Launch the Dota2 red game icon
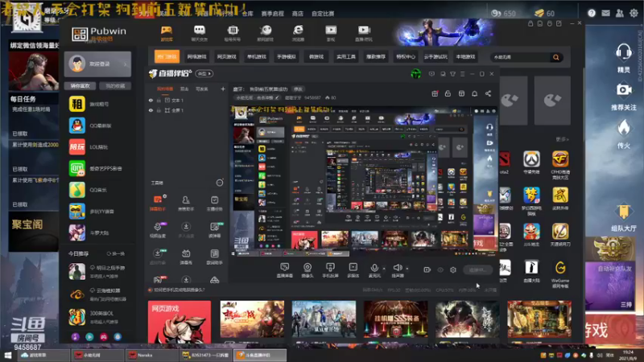The height and width of the screenshot is (362, 644). click(x=505, y=159)
